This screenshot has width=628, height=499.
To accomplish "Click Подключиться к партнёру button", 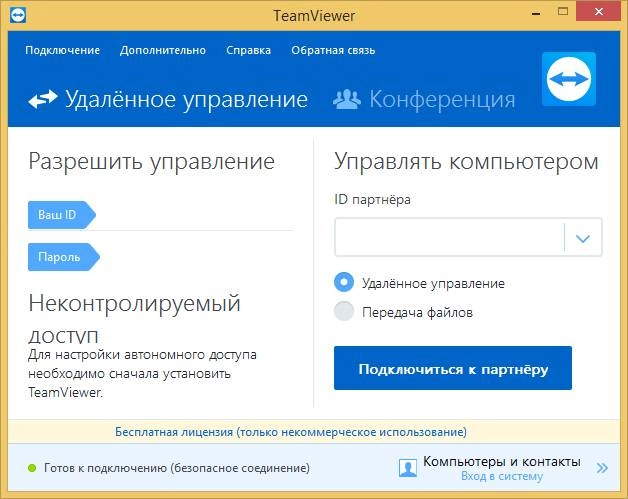I will 453,368.
